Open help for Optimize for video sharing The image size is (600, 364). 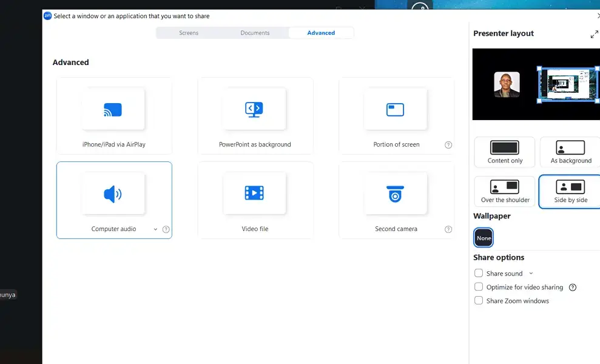point(572,287)
